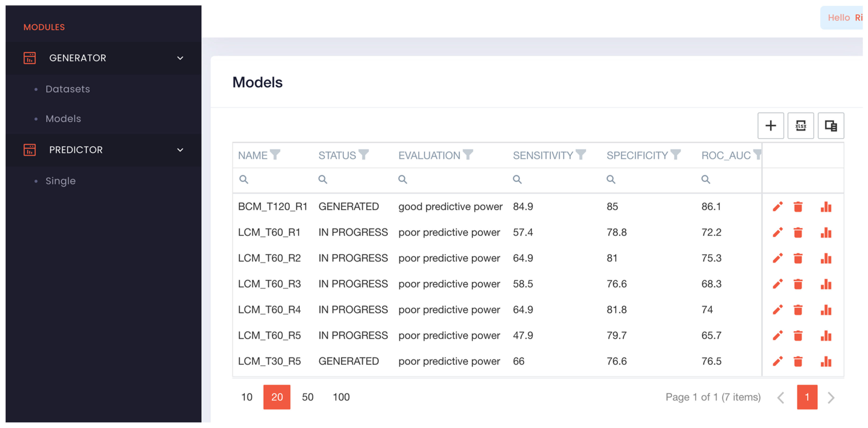Open the NAME column filter icon
This screenshot has height=428, width=868.
coord(275,155)
